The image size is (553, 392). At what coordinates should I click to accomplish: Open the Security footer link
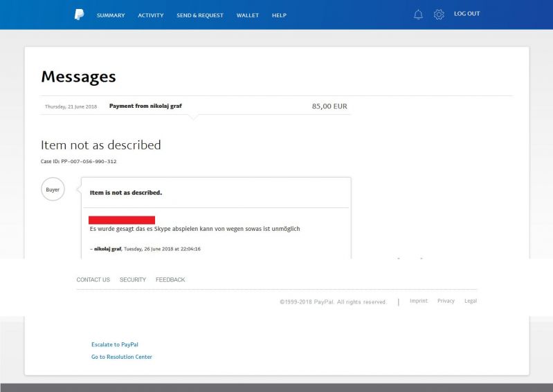click(x=133, y=280)
